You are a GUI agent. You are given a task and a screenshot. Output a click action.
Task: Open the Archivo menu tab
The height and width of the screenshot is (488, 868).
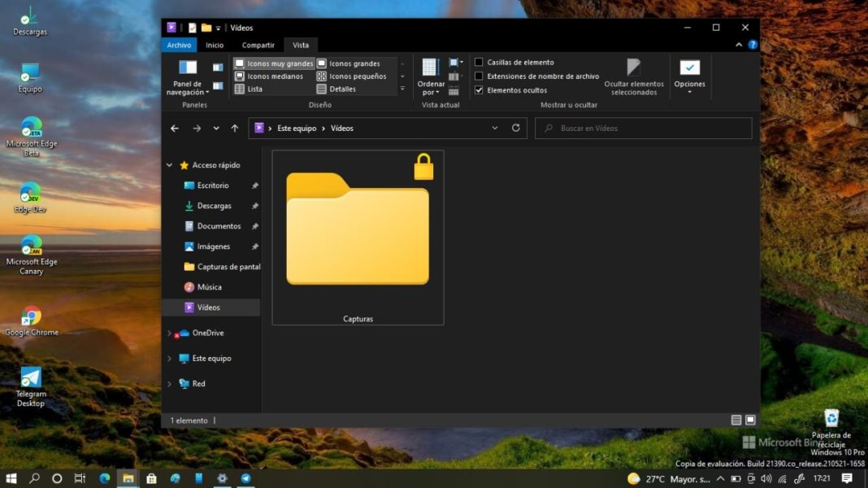coord(179,46)
